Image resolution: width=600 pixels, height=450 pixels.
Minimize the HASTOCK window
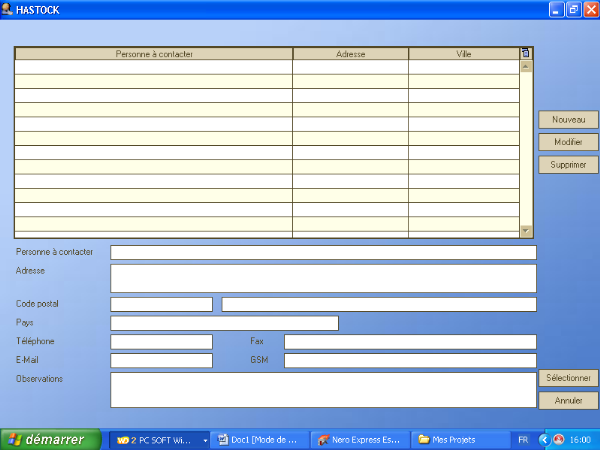click(x=556, y=10)
